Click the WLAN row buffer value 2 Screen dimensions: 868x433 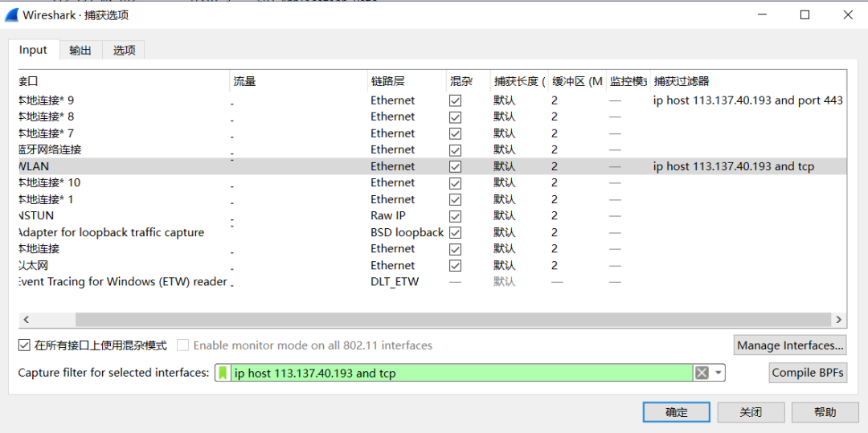[555, 166]
